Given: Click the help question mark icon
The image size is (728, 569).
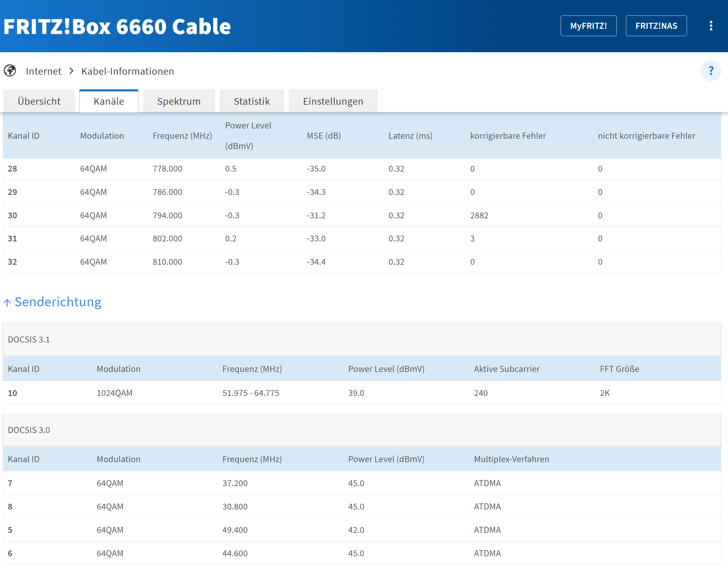Looking at the screenshot, I should (x=711, y=71).
